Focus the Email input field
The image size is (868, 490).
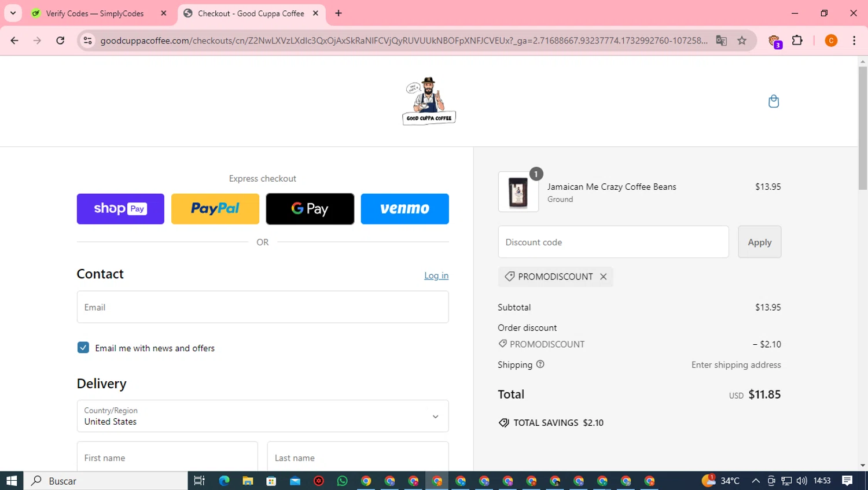pos(263,307)
